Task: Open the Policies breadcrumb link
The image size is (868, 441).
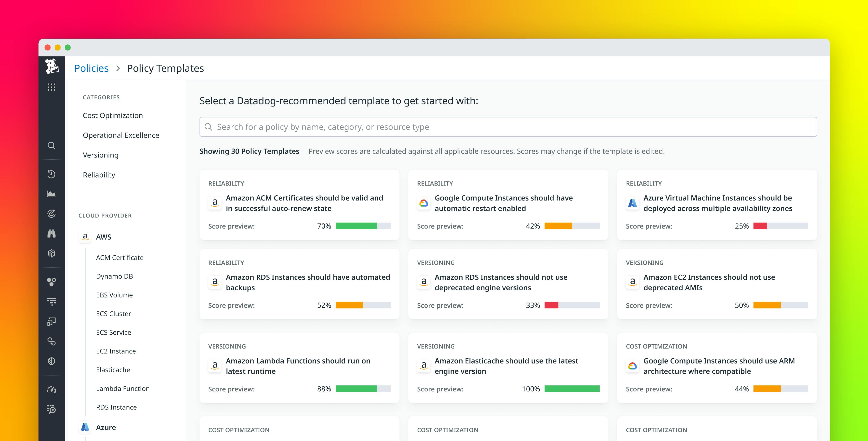Action: pyautogui.click(x=91, y=68)
